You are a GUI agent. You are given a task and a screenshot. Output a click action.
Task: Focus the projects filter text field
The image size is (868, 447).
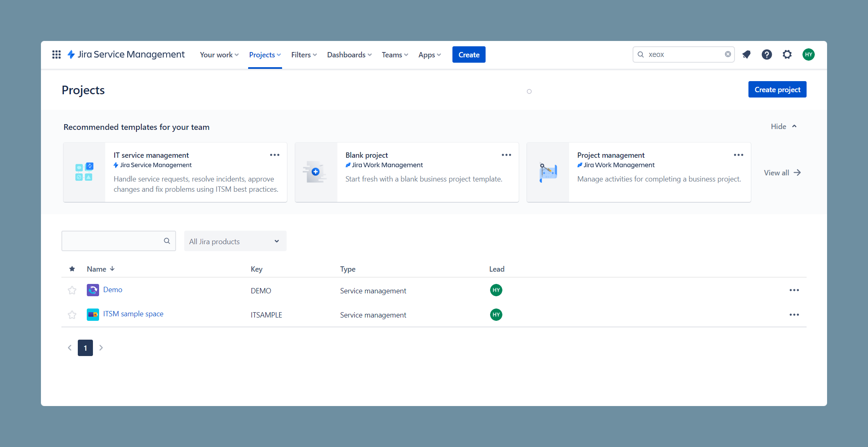pos(119,241)
